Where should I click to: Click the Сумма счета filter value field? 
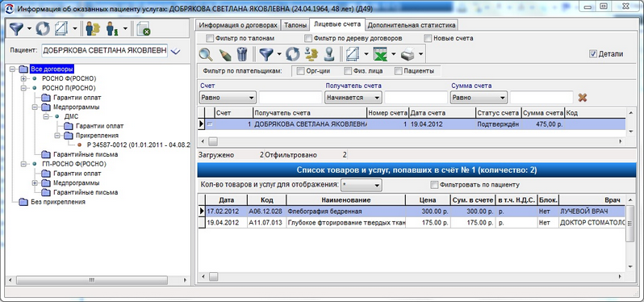pyautogui.click(x=542, y=98)
